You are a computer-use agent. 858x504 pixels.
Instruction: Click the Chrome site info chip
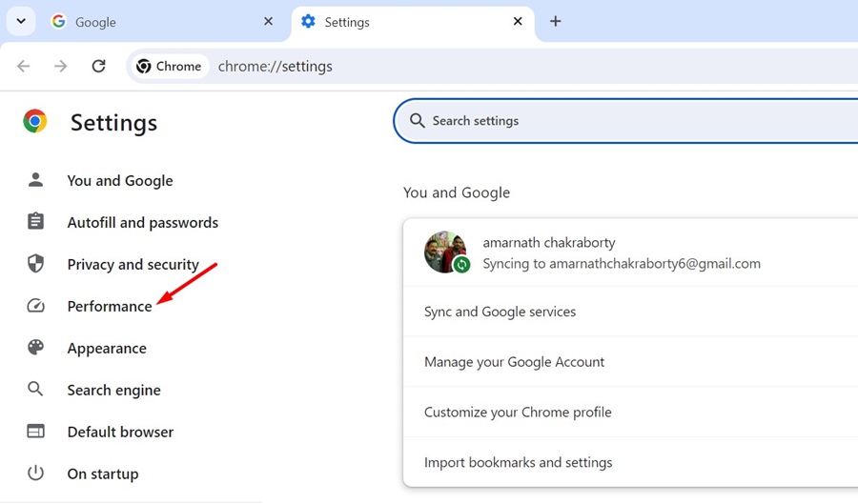pos(170,66)
